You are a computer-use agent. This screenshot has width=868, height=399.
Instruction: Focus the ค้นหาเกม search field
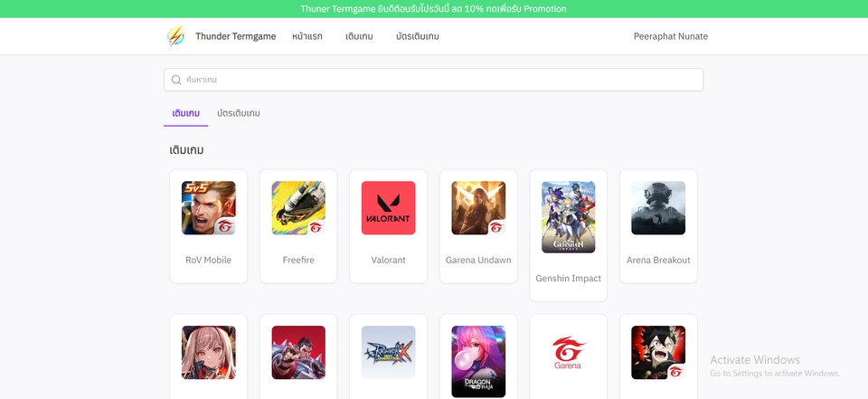tap(433, 80)
